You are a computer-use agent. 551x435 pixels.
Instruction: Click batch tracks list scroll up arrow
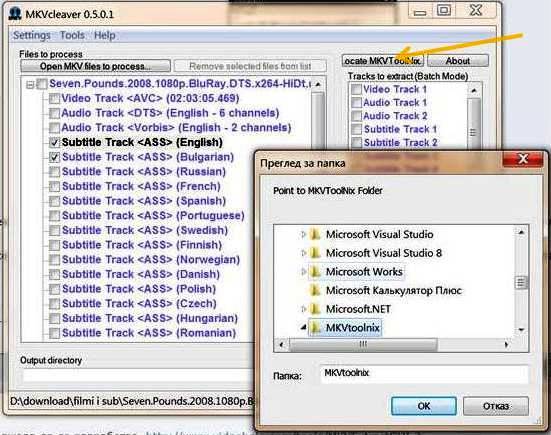click(473, 90)
